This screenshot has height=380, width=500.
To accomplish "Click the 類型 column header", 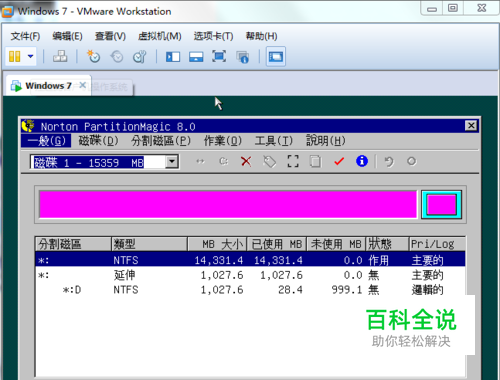I will click(149, 244).
